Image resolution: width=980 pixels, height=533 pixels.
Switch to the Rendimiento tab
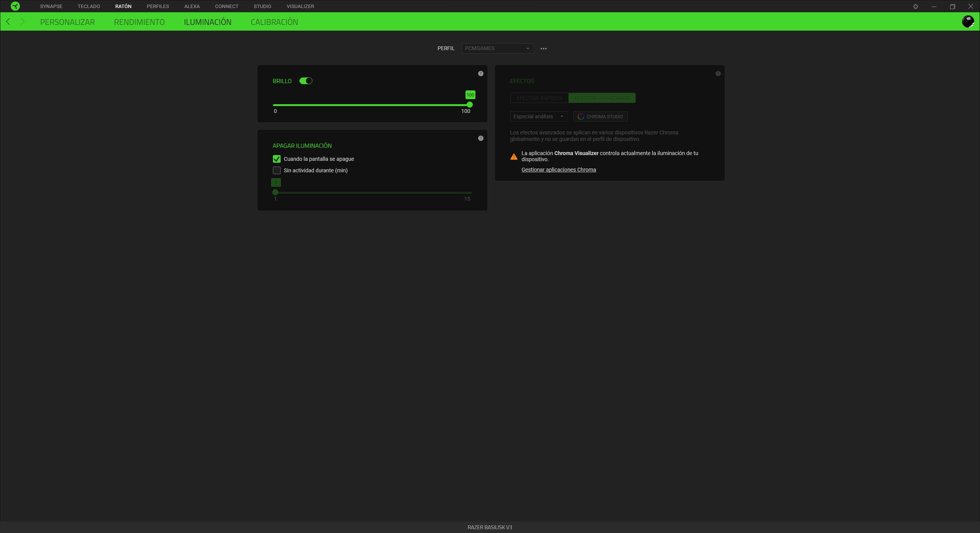point(139,22)
